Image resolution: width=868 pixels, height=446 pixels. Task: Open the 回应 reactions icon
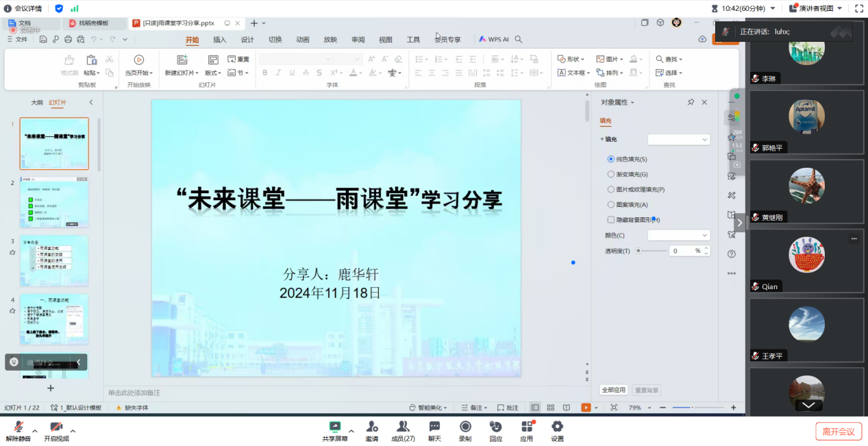tap(496, 427)
